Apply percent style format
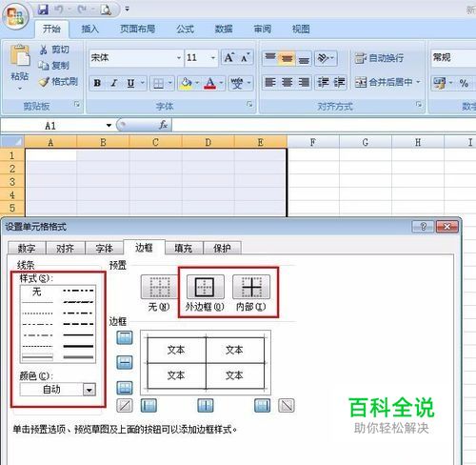Screen dimensions: 476x465 point(464,83)
